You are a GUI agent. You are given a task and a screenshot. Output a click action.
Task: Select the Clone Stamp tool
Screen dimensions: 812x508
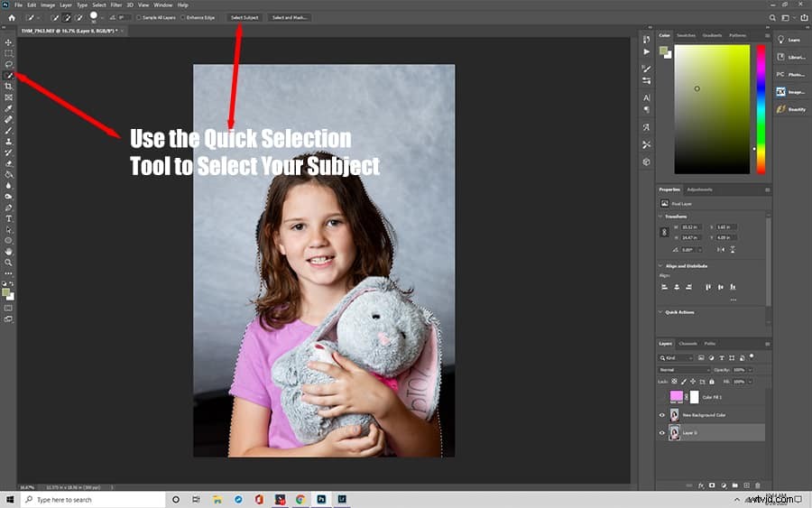(8, 142)
